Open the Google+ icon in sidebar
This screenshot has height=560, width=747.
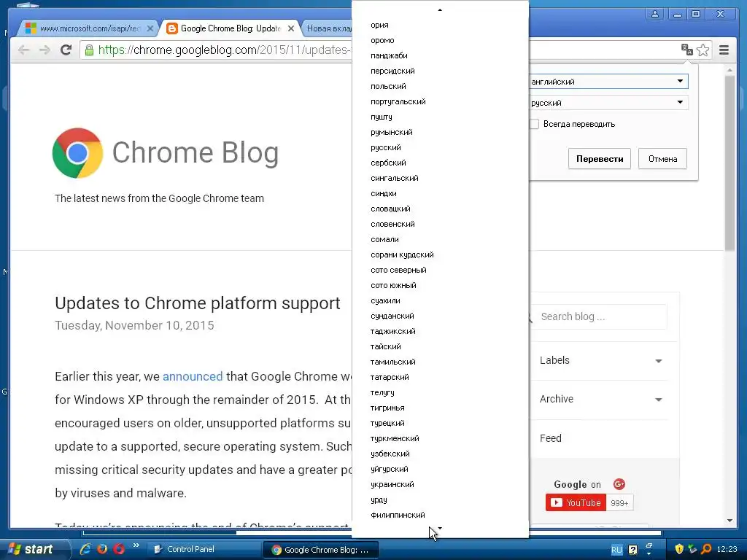(x=619, y=484)
